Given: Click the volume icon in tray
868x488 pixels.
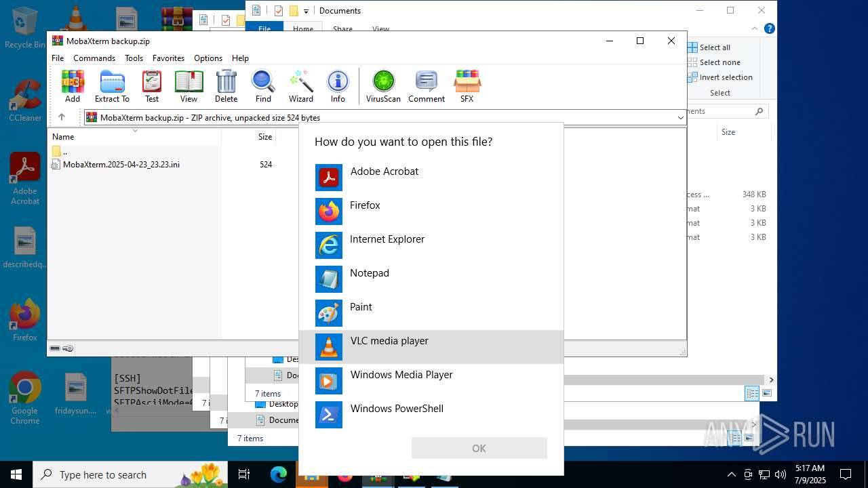Looking at the screenshot, I should [x=781, y=474].
